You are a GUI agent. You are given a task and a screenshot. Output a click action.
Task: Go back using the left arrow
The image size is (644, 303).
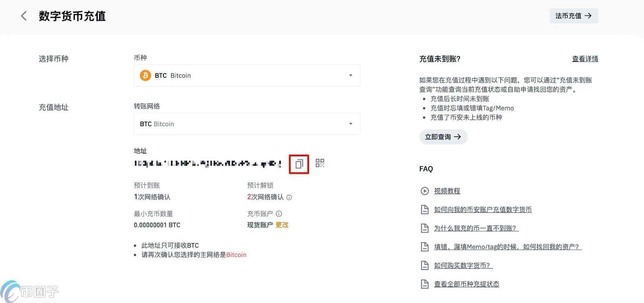(x=24, y=16)
